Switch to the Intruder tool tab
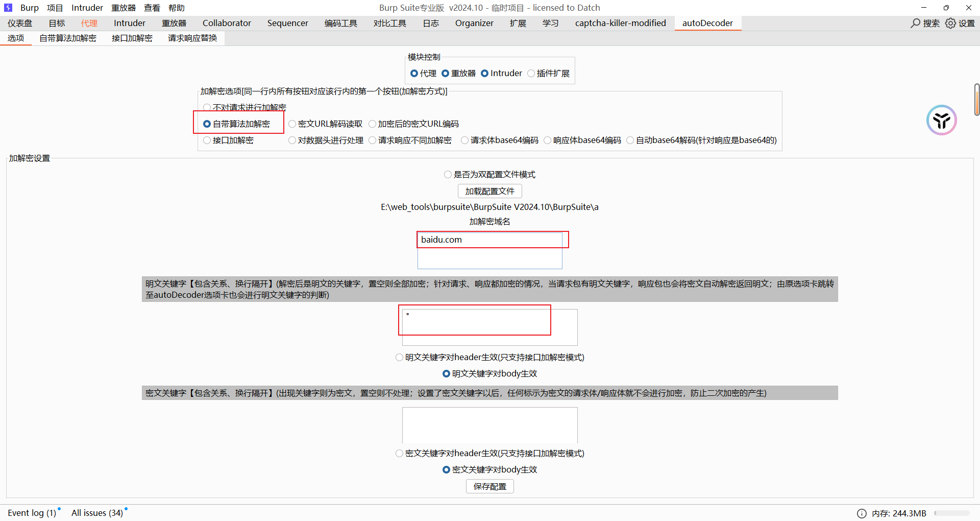Image resolution: width=980 pixels, height=521 pixels. [x=130, y=23]
